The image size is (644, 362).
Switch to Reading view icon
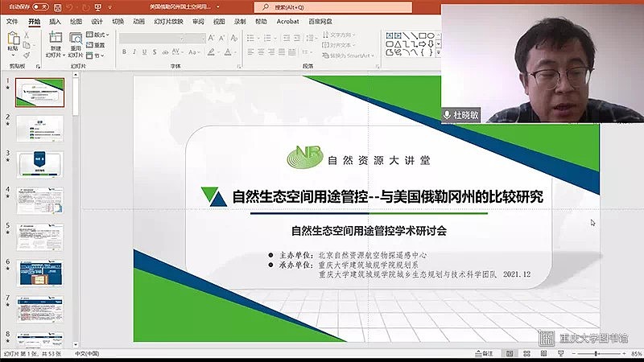(544, 353)
